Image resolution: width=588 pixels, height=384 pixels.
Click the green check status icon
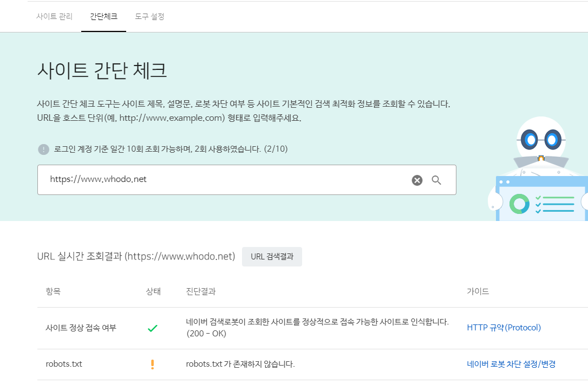153,328
